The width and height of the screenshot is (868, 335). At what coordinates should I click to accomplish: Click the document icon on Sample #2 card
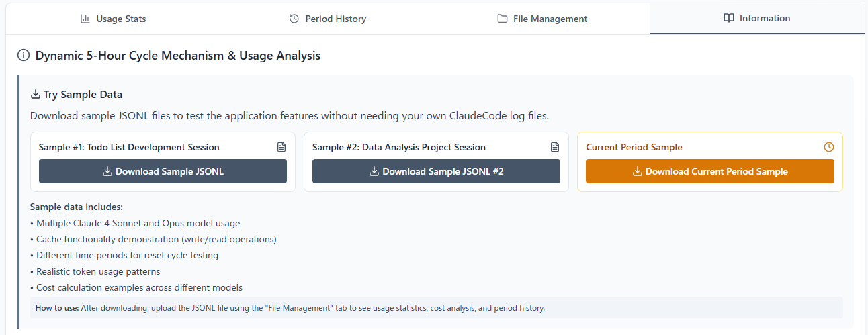point(555,147)
